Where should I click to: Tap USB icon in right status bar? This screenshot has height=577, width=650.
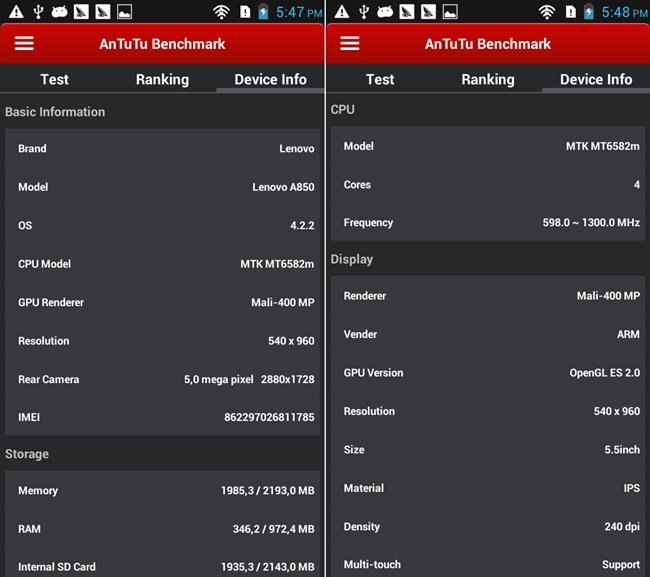pos(364,12)
